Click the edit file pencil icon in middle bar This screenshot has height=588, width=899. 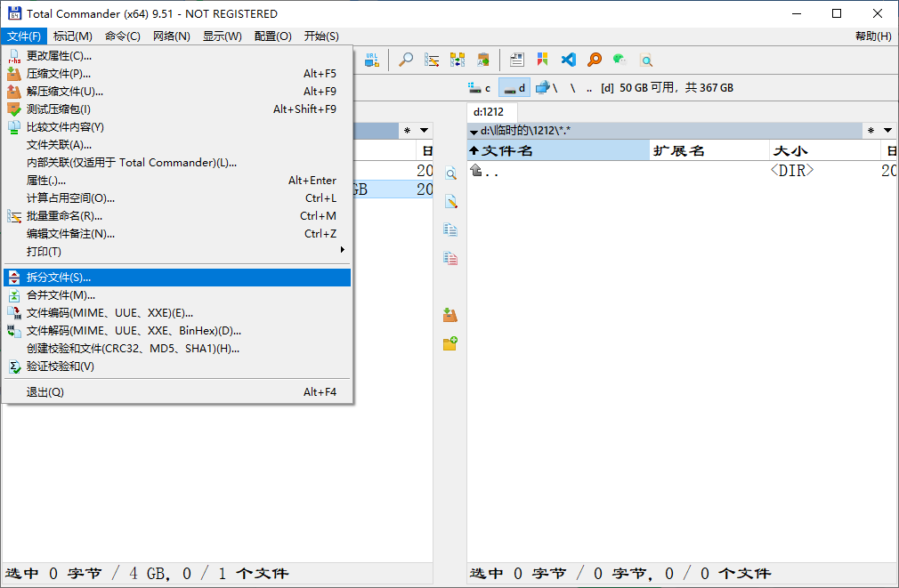450,202
